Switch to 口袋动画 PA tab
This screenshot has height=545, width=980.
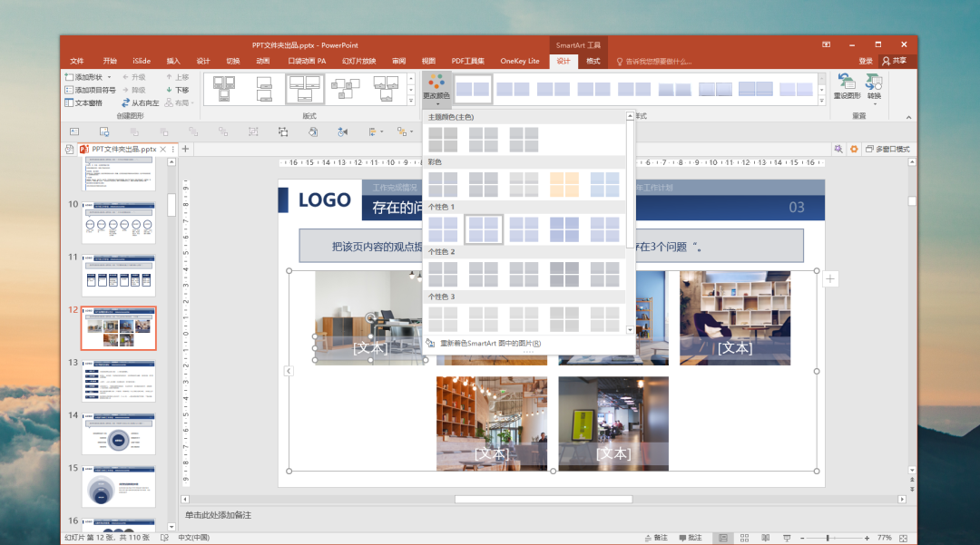click(x=307, y=61)
